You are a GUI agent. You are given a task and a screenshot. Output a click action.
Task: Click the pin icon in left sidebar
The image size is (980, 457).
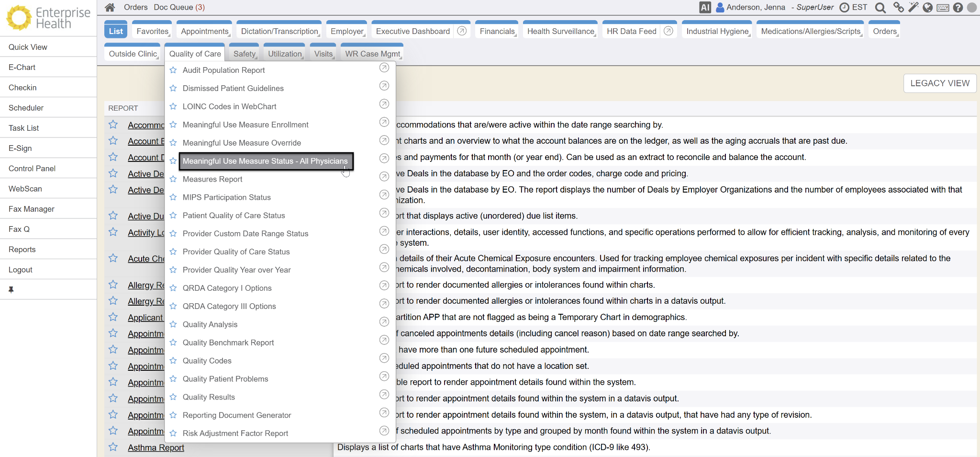click(x=11, y=290)
